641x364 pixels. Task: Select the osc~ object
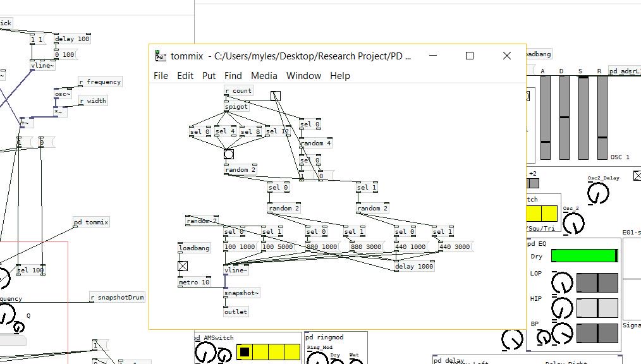[63, 94]
